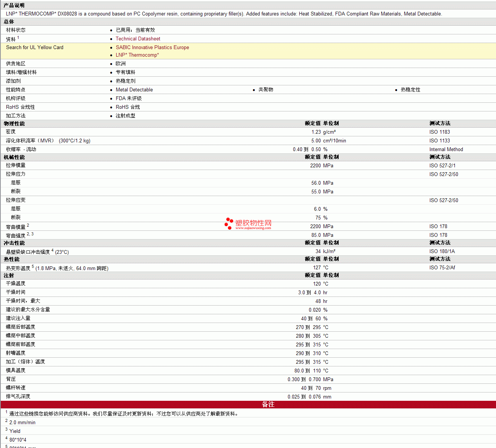Click the 冲击性能 section header
The height and width of the screenshot is (448, 496).
(14, 243)
